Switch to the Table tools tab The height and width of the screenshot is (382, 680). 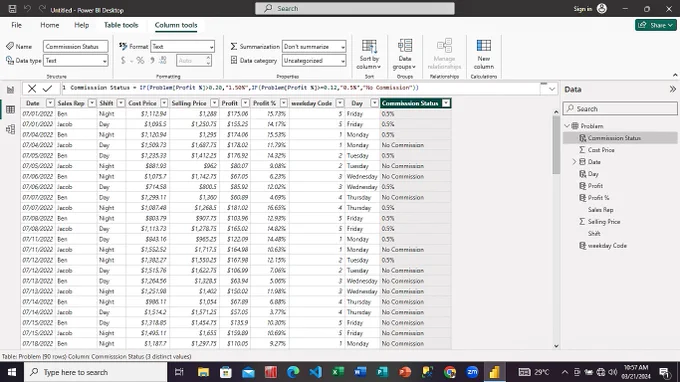(x=121, y=25)
